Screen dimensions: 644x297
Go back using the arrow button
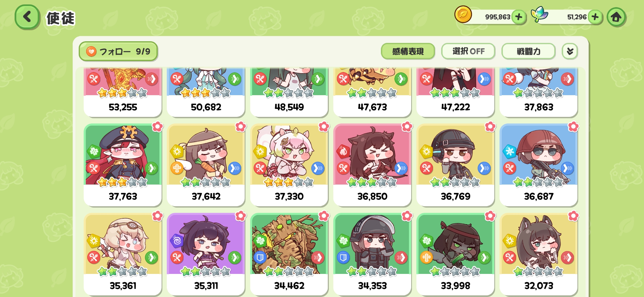(x=27, y=17)
